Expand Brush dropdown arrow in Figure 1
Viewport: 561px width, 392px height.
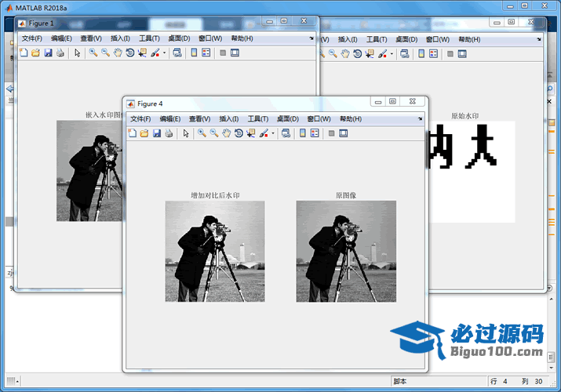pyautogui.click(x=164, y=54)
